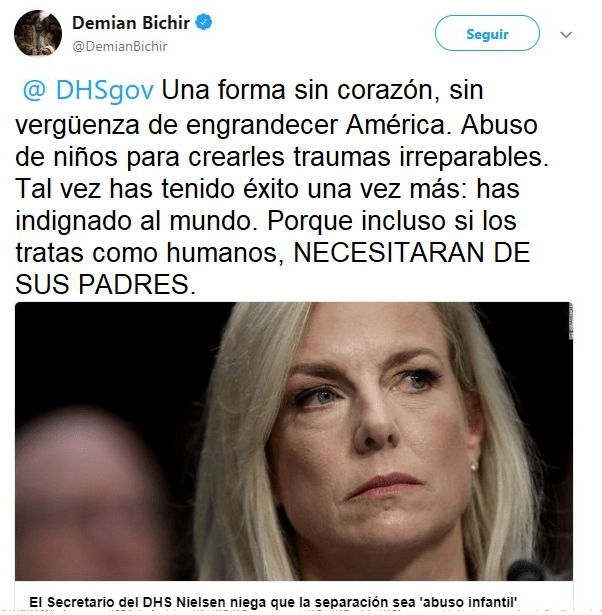Open the Nielsen article preview photo
The width and height of the screenshot is (602, 615).
click(x=294, y=441)
